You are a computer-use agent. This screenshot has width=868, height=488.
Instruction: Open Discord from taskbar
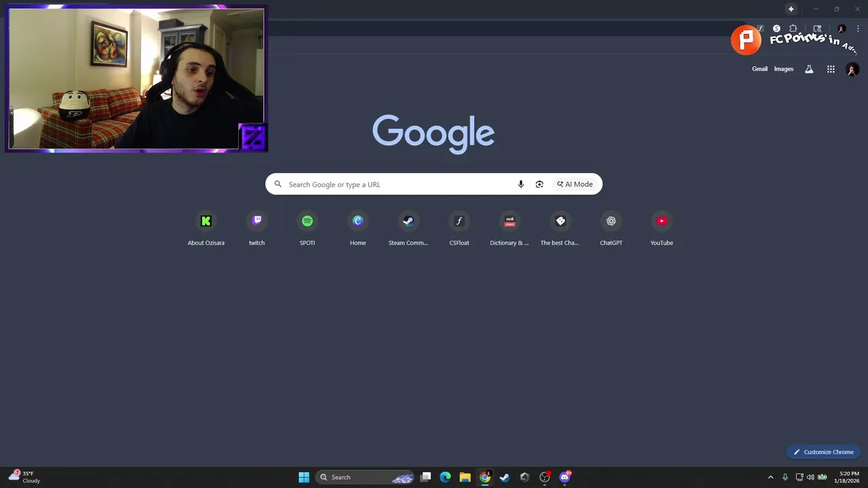pos(565,477)
